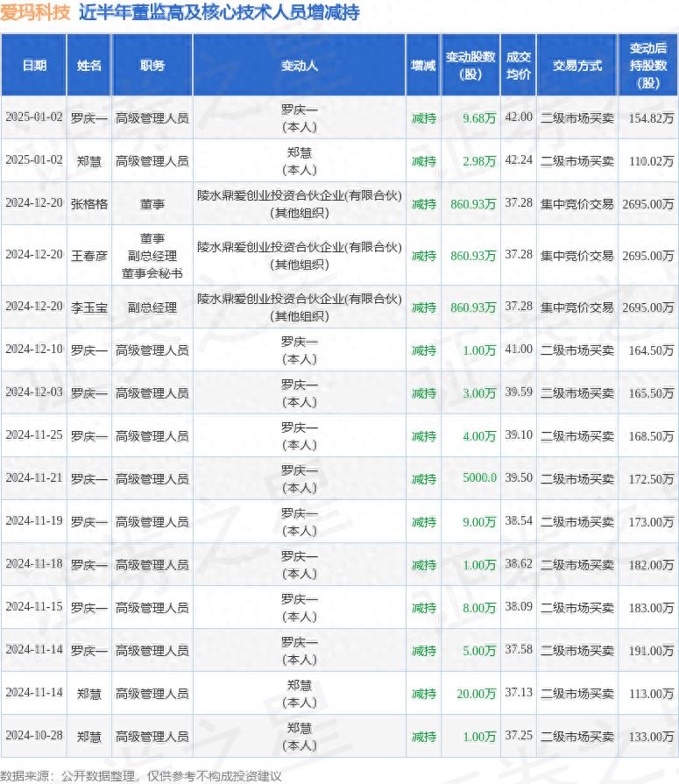Image resolution: width=679 pixels, height=784 pixels.
Task: Click the 38.54 average price cell
Action: [x=519, y=521]
